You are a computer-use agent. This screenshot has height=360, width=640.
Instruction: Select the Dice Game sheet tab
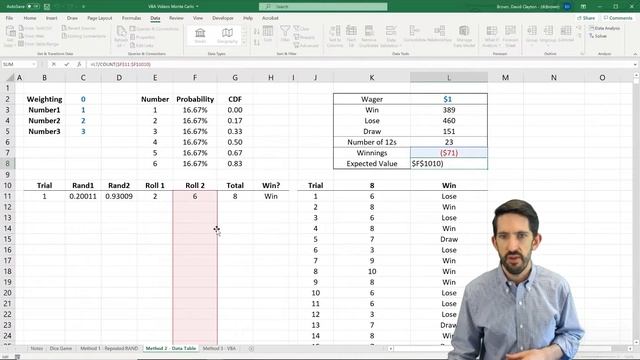coord(61,349)
